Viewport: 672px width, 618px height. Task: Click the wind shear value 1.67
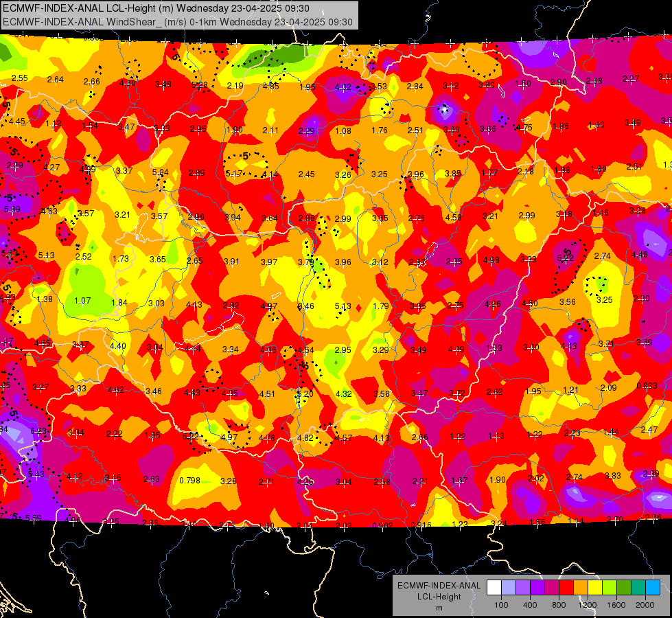[459, 481]
